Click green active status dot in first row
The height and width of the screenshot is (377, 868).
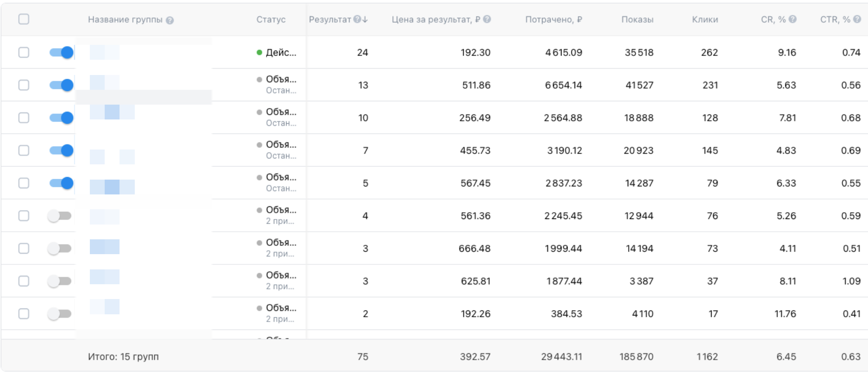pyautogui.click(x=259, y=53)
